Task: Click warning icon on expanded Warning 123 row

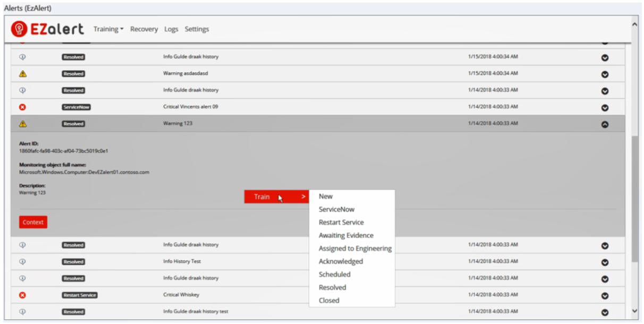Action: coord(22,124)
